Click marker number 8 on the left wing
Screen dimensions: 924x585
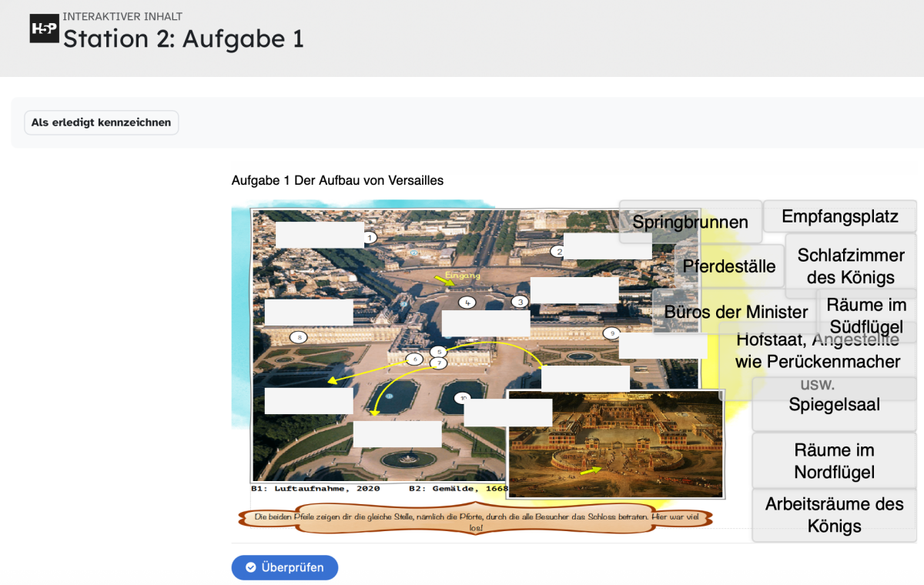tap(299, 336)
